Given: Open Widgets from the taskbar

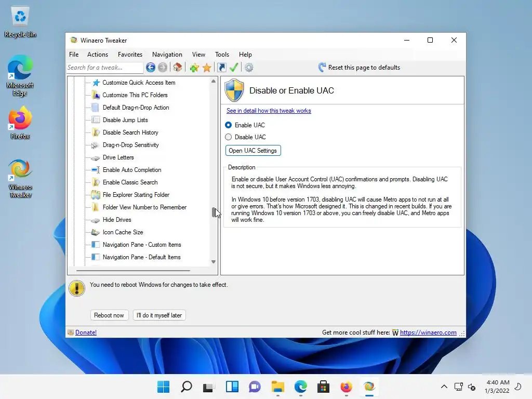Looking at the screenshot, I should click(232, 387).
